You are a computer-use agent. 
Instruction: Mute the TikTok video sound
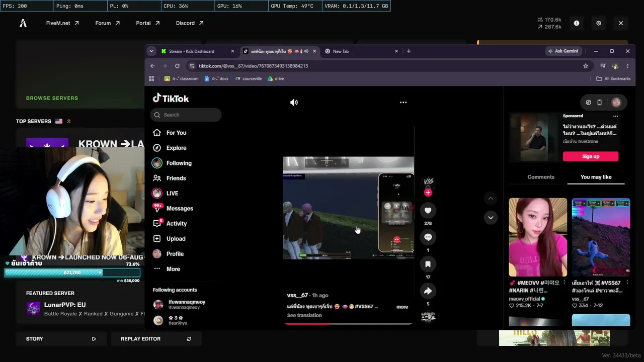click(294, 103)
